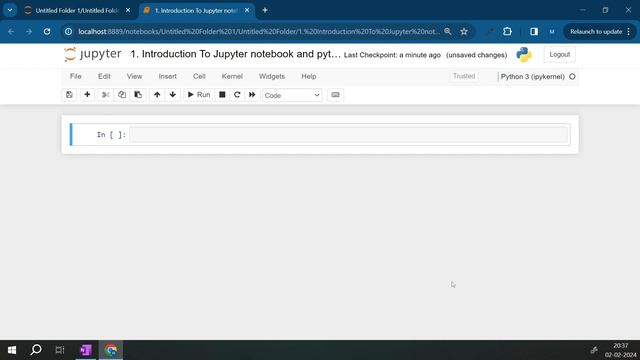Move selected cell down arrow
Screen dimensions: 640x360
pyautogui.click(x=173, y=95)
